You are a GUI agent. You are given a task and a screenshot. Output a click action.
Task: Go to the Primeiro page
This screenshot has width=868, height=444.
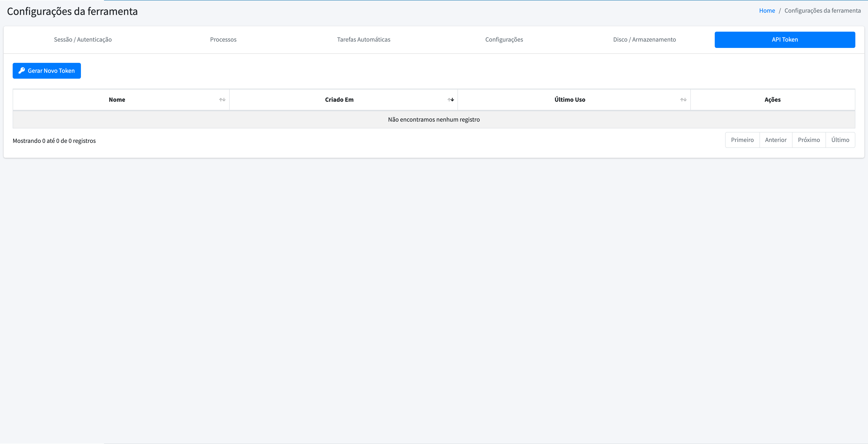pos(742,140)
